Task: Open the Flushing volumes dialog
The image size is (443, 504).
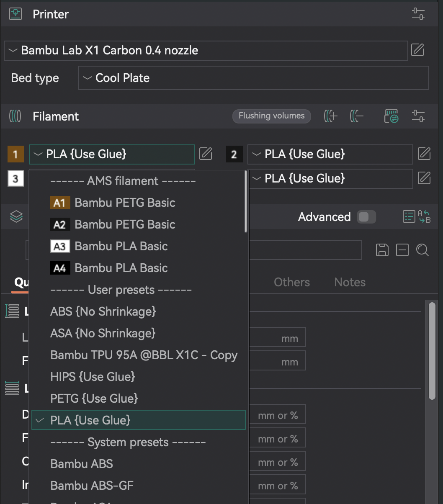Action: coord(271,116)
